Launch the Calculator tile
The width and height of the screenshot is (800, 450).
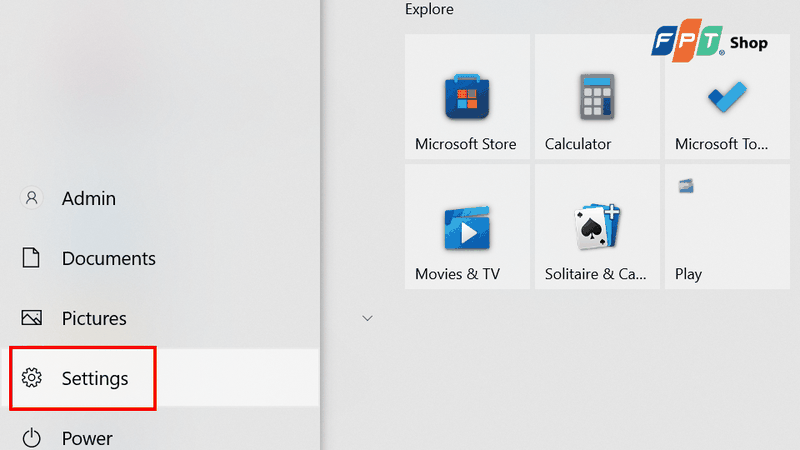click(x=597, y=96)
